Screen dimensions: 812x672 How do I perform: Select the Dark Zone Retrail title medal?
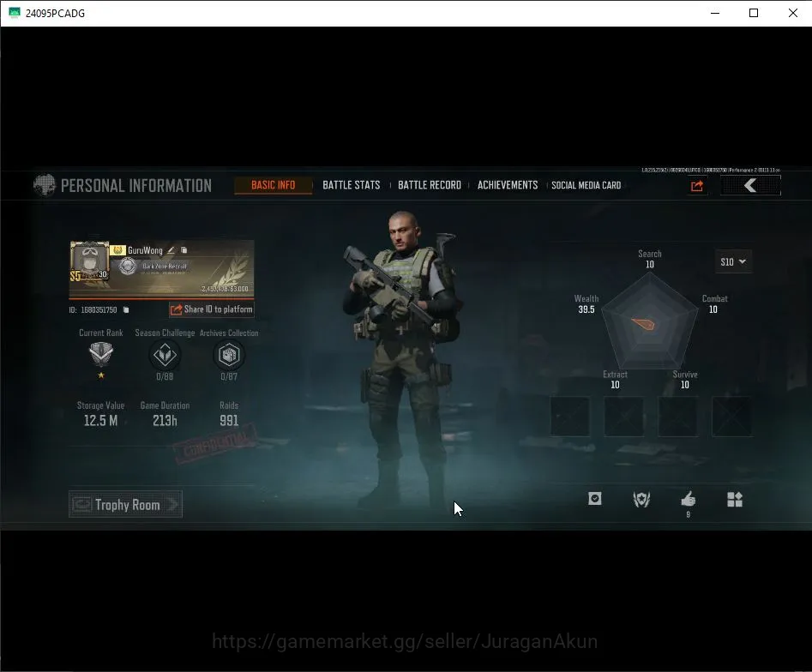(128, 267)
